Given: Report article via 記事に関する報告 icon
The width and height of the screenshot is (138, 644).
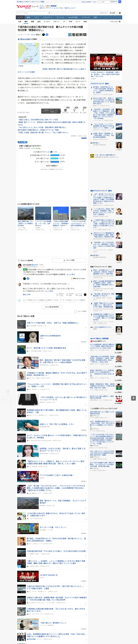Looking at the screenshot, I should (x=23, y=112).
